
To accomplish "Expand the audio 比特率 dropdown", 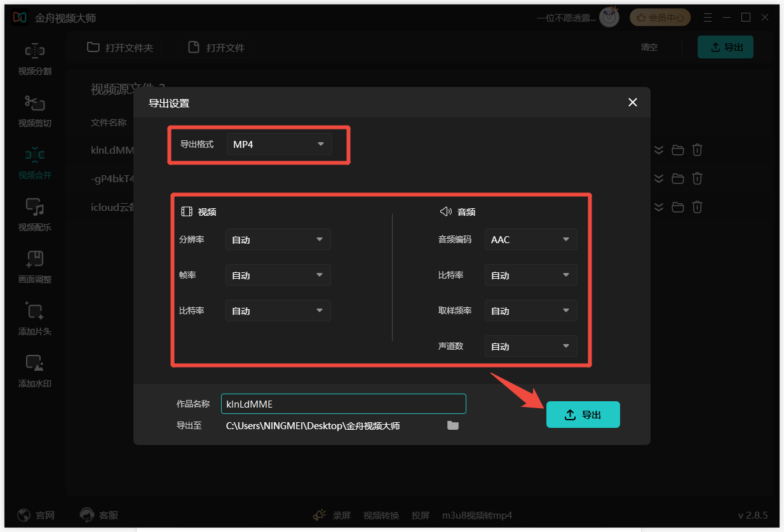I will point(531,276).
